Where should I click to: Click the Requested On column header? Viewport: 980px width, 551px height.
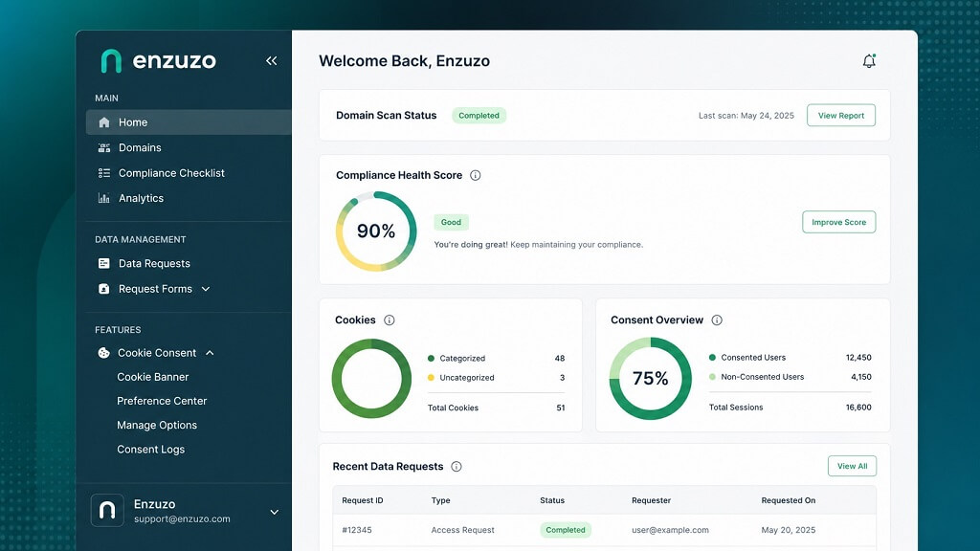tap(789, 501)
